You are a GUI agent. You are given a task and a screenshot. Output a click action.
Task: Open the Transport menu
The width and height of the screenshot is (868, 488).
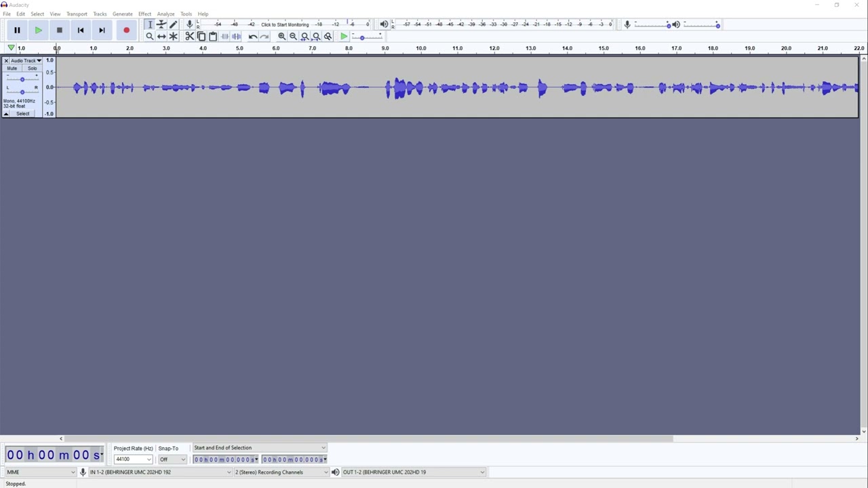pyautogui.click(x=77, y=14)
